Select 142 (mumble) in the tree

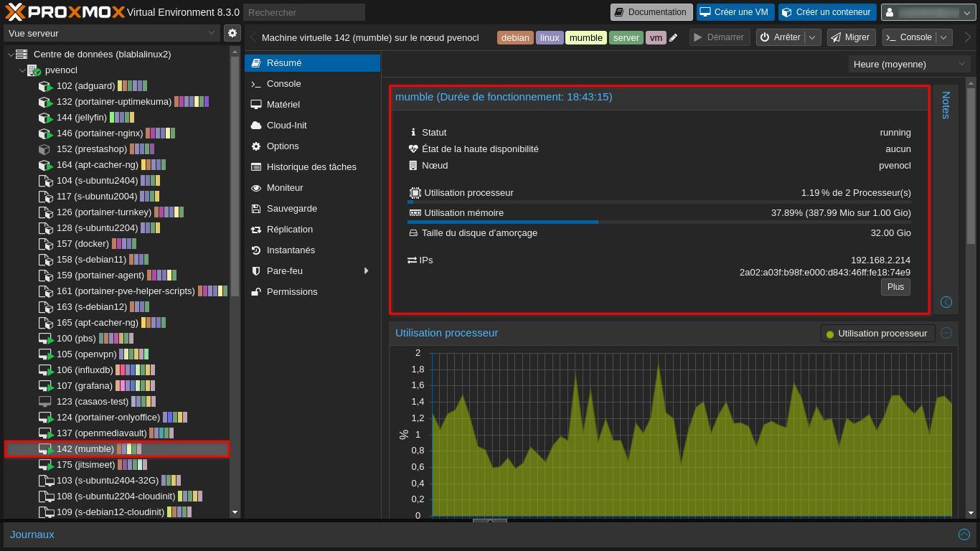coord(117,449)
